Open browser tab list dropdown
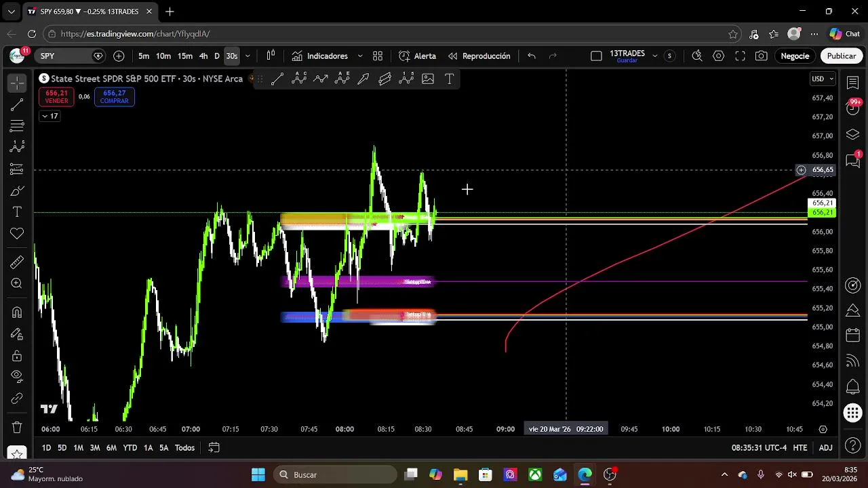 tap(12, 12)
